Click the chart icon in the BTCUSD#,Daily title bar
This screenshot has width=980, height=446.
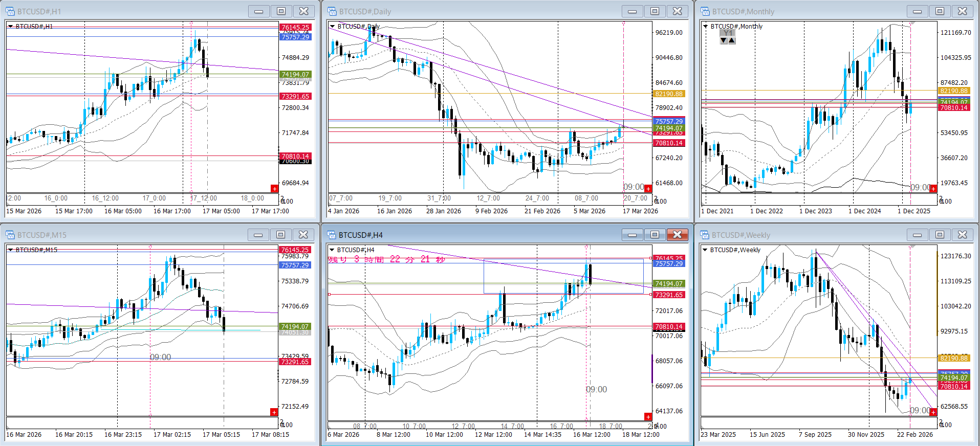[332, 11]
